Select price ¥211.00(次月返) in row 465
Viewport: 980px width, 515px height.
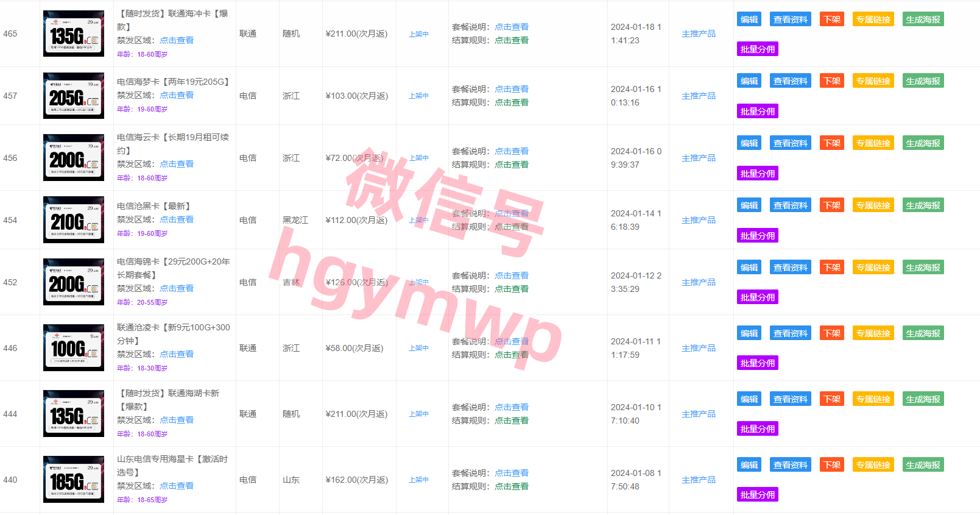[356, 34]
